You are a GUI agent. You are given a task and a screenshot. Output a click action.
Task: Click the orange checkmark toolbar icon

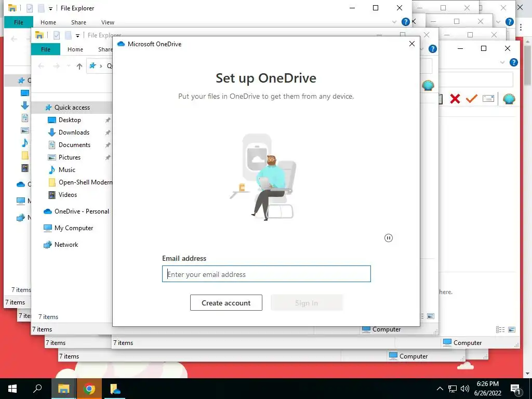472,99
